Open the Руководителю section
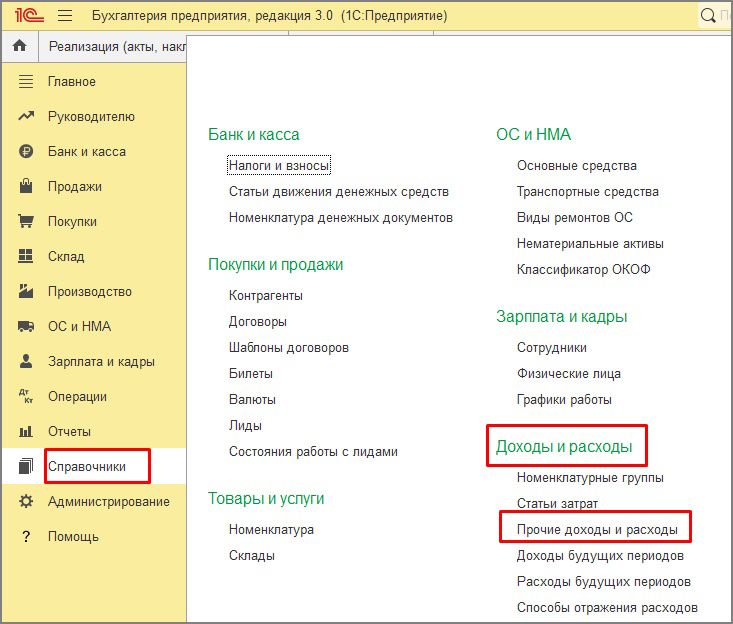The image size is (733, 624). (x=91, y=116)
